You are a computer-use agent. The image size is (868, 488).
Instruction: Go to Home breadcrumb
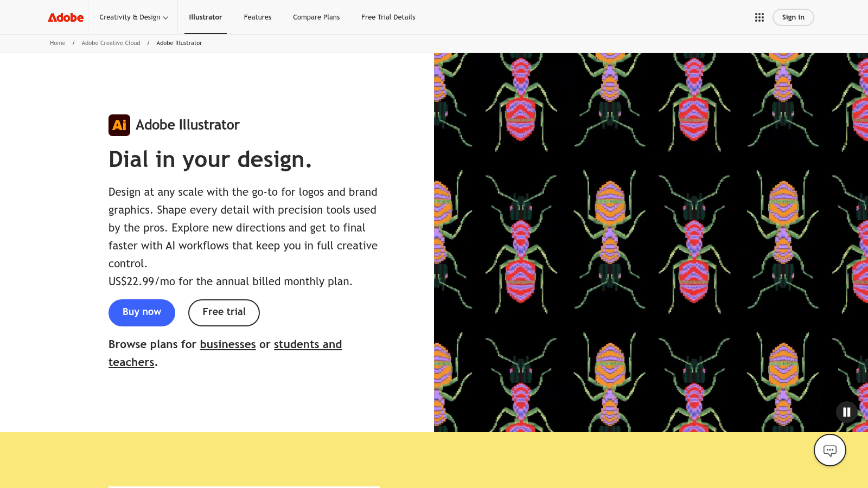click(x=58, y=43)
